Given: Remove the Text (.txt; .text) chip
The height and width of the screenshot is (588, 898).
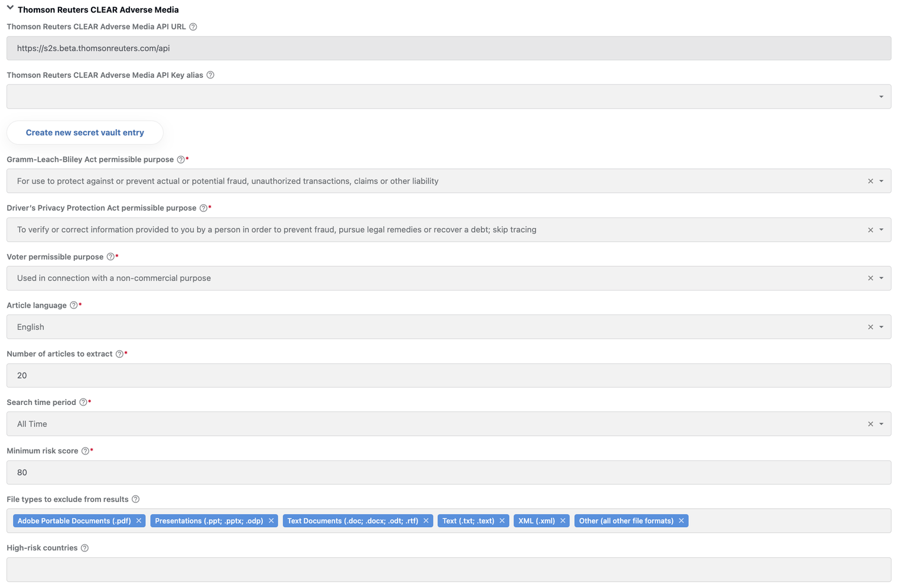Looking at the screenshot, I should [502, 521].
